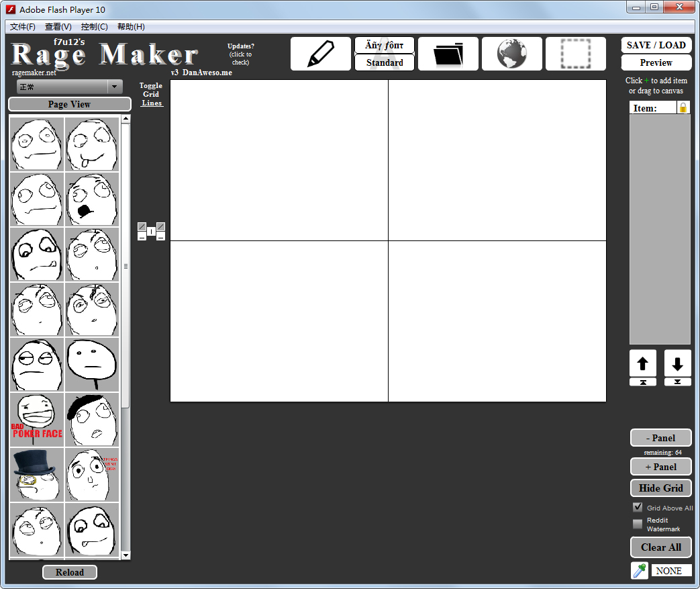Toggle the item lock padlock icon
700x589 pixels.
(683, 107)
